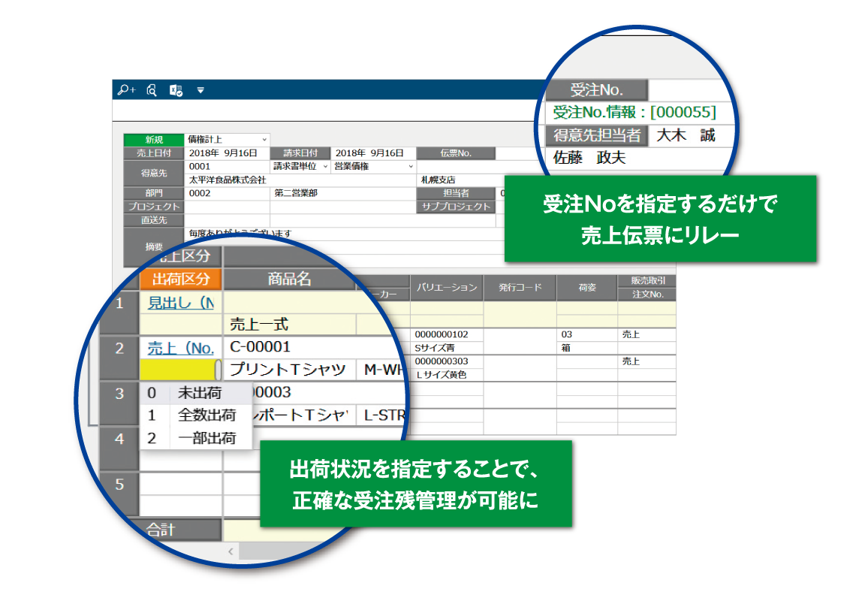Click the 0000000303 variation cell
Screen dimensions: 868x598
[x=447, y=361]
